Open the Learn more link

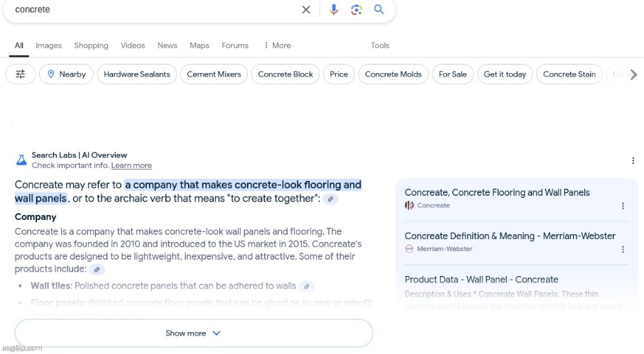[131, 165]
